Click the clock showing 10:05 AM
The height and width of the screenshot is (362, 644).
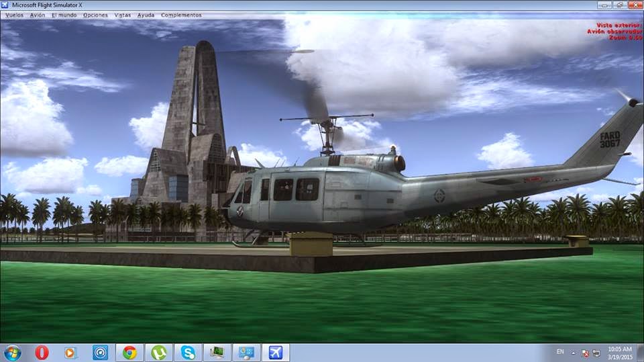[620, 353]
